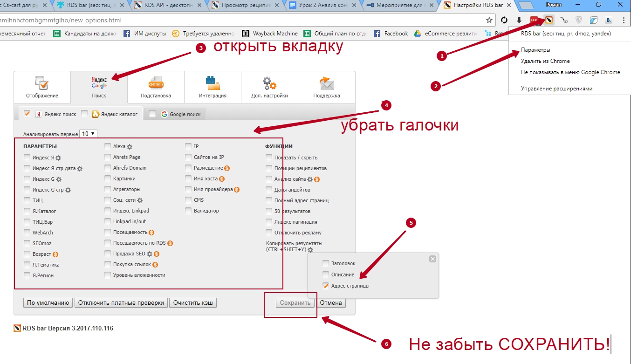631x364 pixels.
Task: Open the Отображение settings tab
Action: 42,87
